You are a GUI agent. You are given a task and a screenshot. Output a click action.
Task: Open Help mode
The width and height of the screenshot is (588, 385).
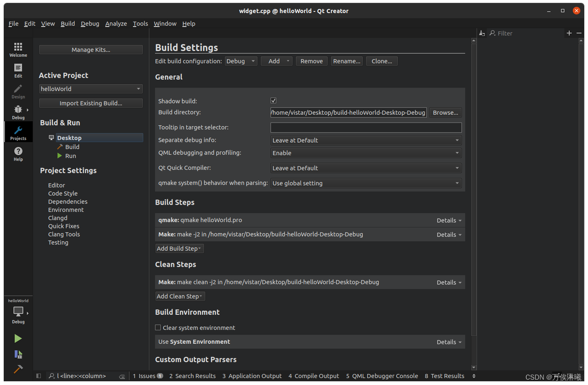(18, 154)
